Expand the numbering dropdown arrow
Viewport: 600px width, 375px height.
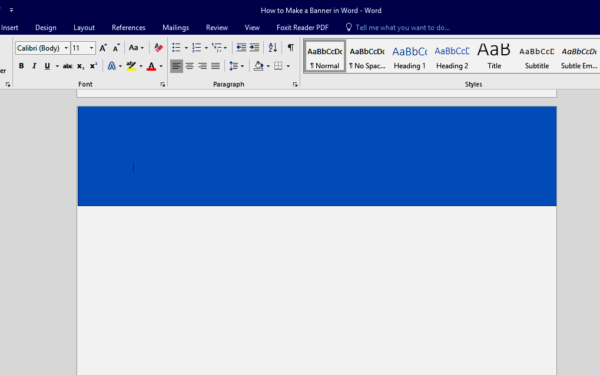(206, 48)
